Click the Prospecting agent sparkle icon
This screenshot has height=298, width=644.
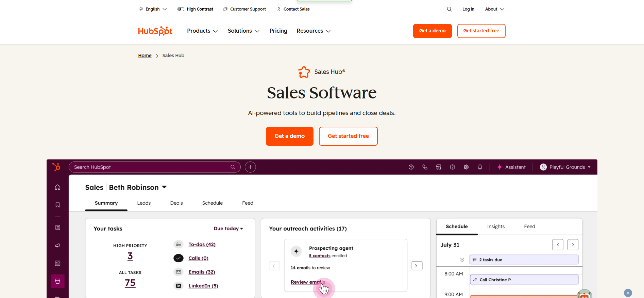[296, 251]
